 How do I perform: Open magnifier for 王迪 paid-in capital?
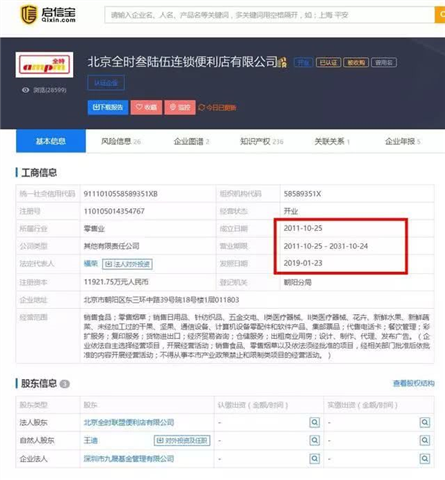425,440
